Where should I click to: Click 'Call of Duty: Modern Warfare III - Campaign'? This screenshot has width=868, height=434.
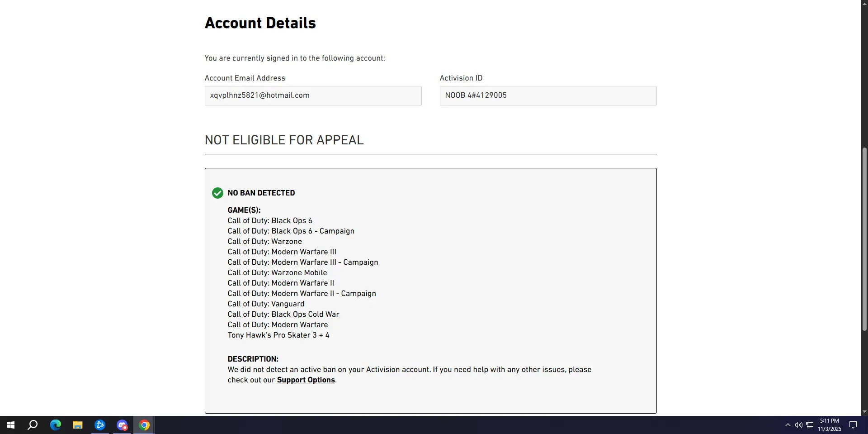(303, 262)
